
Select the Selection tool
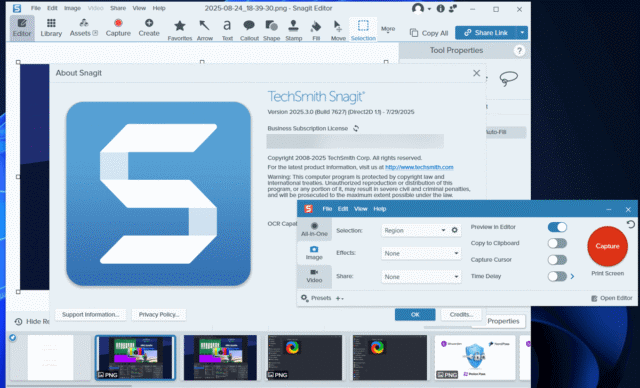pos(363,30)
